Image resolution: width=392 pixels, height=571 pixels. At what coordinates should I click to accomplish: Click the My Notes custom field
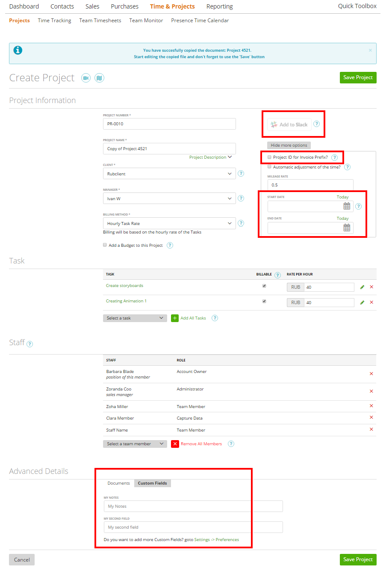193,506
